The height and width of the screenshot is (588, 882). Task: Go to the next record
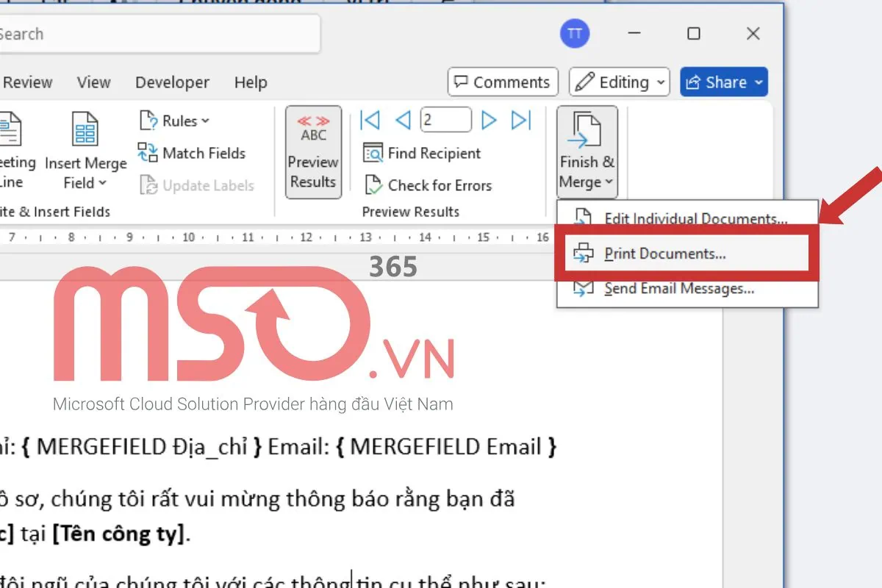click(x=488, y=120)
